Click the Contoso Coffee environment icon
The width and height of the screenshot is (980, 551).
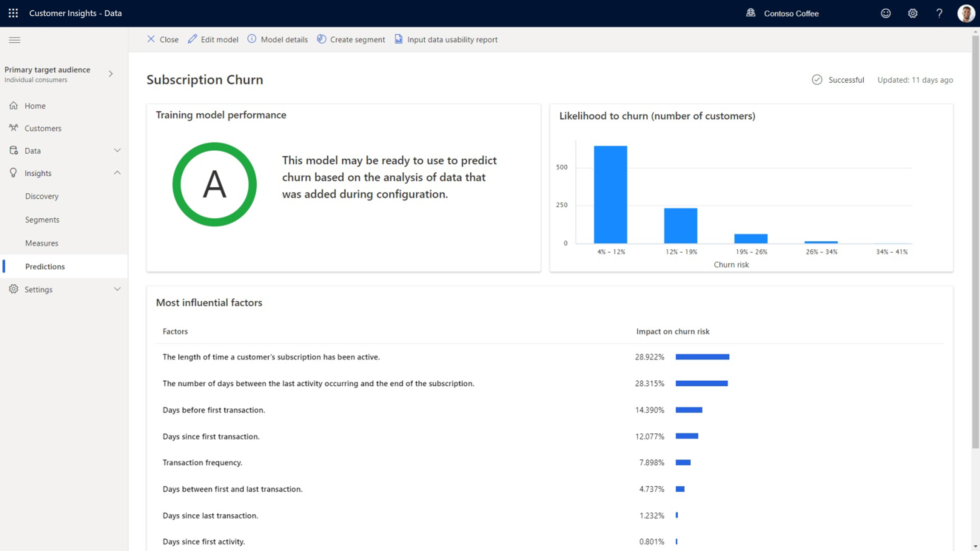click(x=751, y=13)
